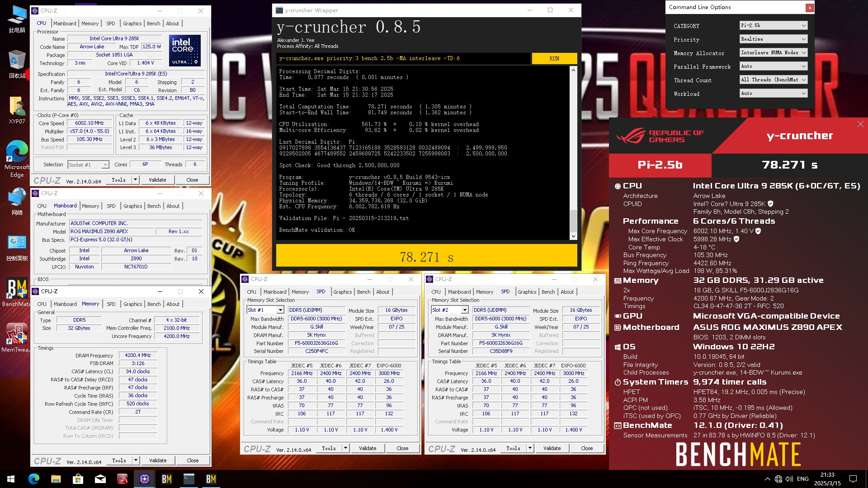Click the y-cruncher output scrollbar thumb
This screenshot has height=488, width=868.
(x=573, y=221)
